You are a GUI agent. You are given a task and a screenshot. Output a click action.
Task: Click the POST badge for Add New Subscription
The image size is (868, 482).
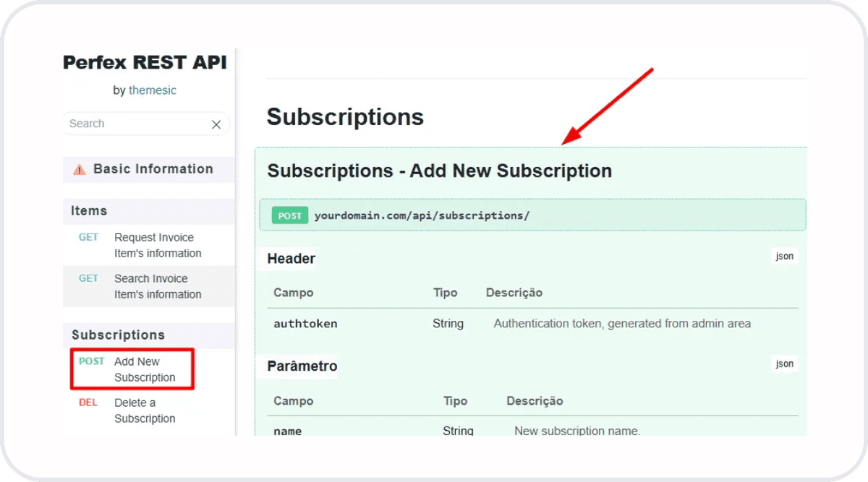click(x=92, y=361)
